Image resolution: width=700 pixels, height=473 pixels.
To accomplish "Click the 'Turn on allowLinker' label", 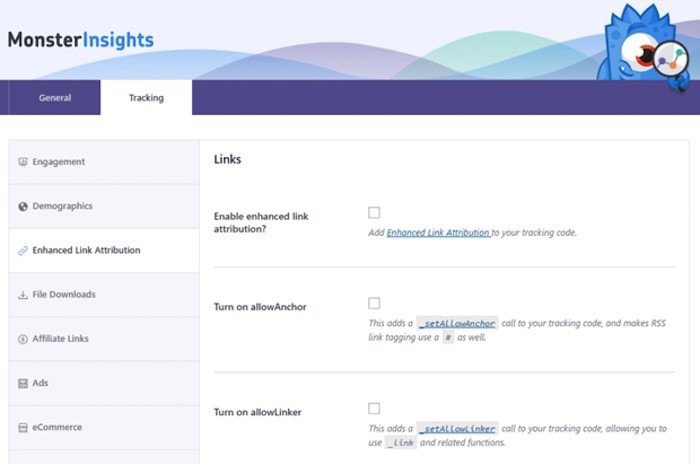I will pos(258,412).
